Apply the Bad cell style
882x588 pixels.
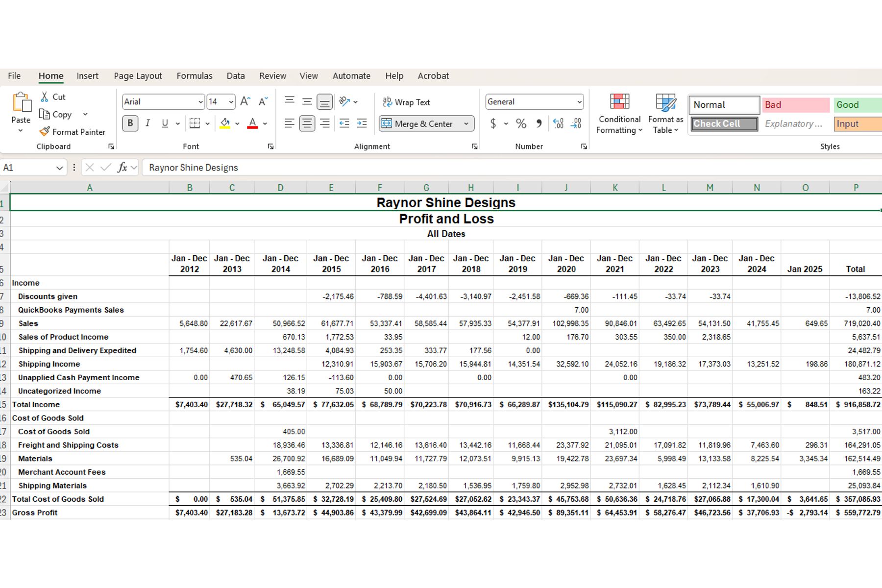pos(796,105)
